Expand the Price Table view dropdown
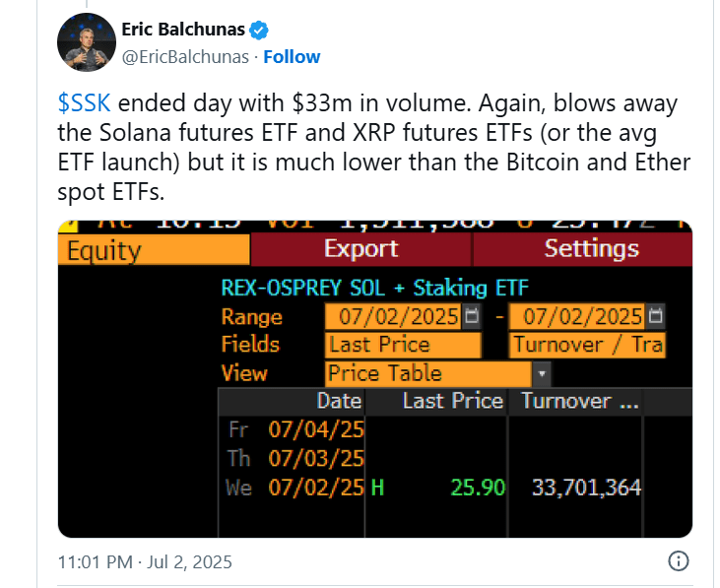720x588 pixels. [541, 374]
